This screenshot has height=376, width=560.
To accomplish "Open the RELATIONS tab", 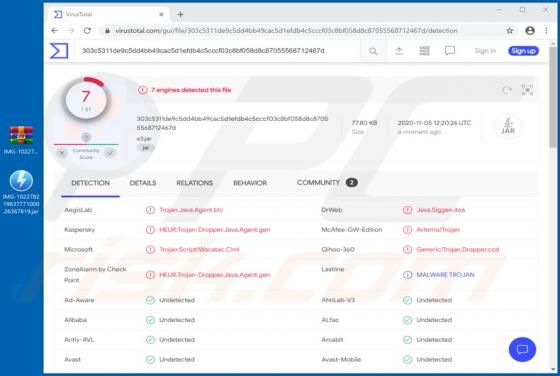I will [195, 183].
